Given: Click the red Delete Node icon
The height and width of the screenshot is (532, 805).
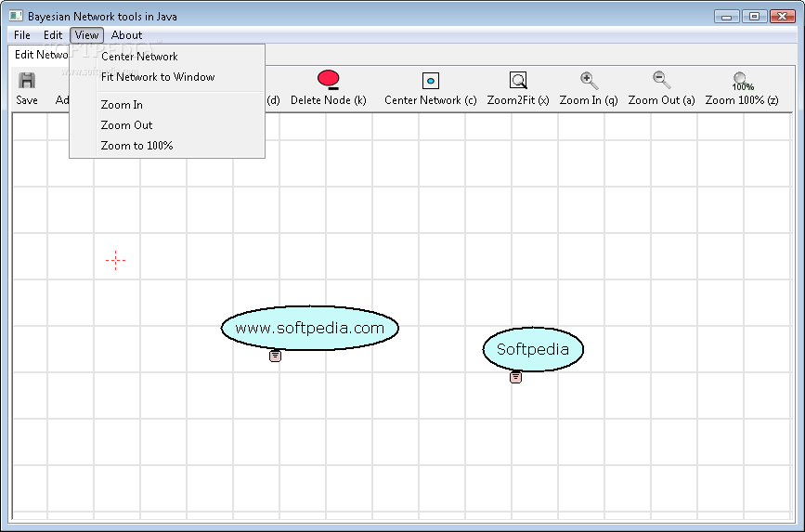Looking at the screenshot, I should point(329,80).
